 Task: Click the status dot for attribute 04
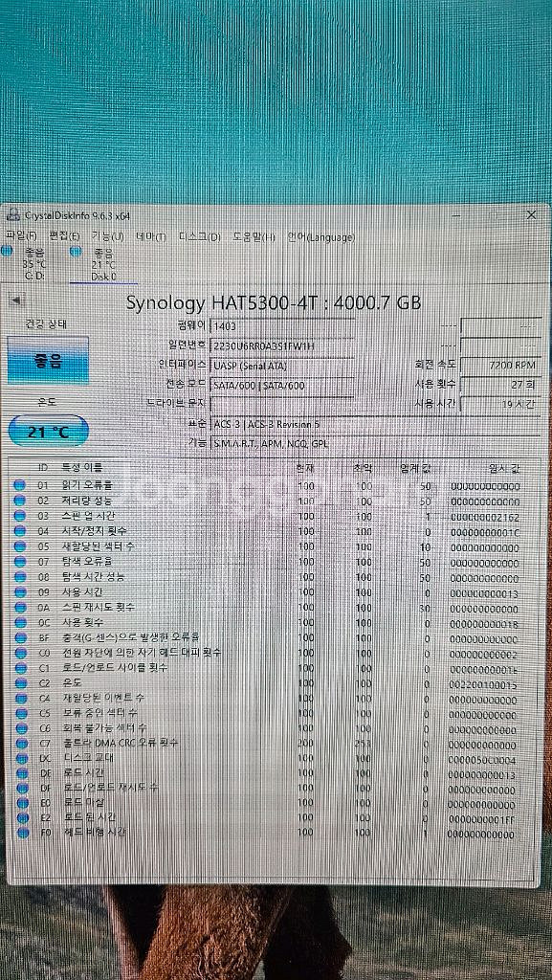tap(20, 530)
